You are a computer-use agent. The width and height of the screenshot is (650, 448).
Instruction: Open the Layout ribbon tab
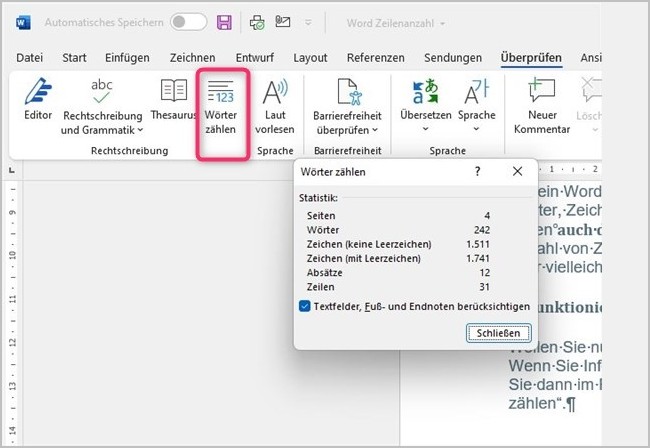click(310, 58)
